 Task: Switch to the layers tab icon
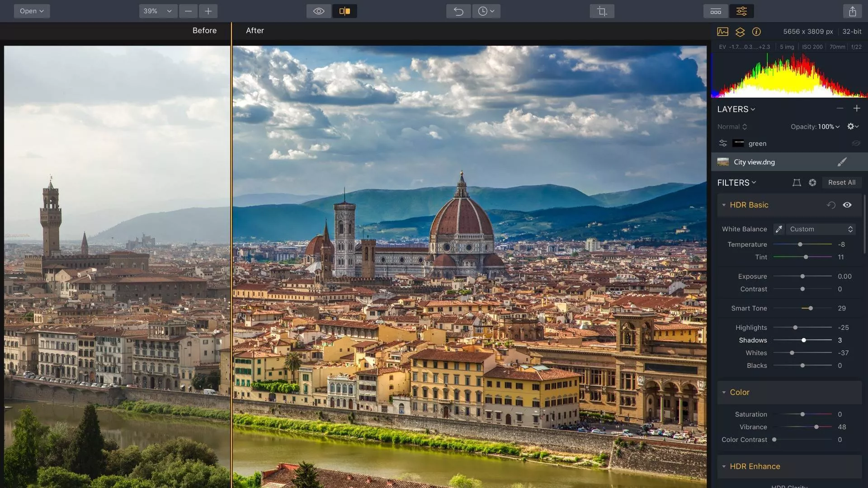[x=740, y=32]
